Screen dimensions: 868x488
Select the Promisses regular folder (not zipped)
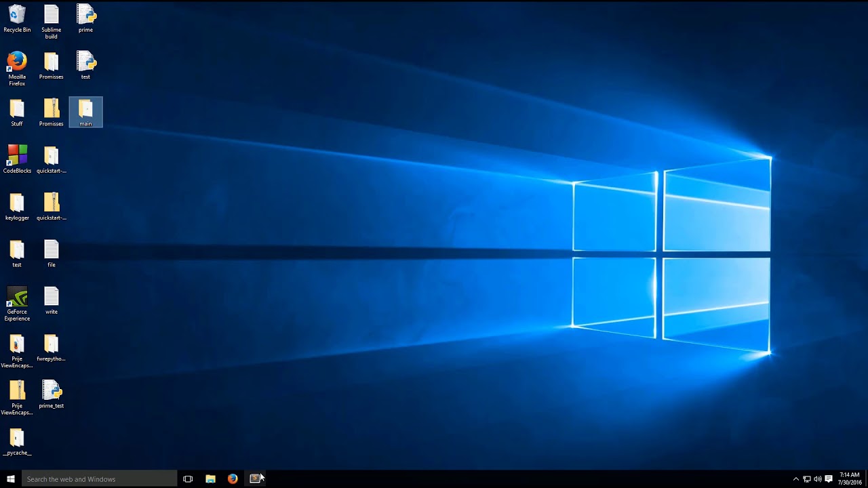[52, 66]
